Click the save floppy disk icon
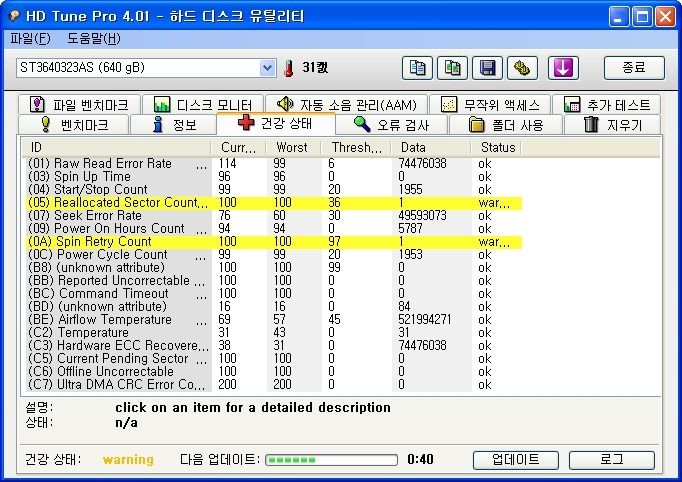Image resolution: width=682 pixels, height=482 pixels. pos(488,68)
